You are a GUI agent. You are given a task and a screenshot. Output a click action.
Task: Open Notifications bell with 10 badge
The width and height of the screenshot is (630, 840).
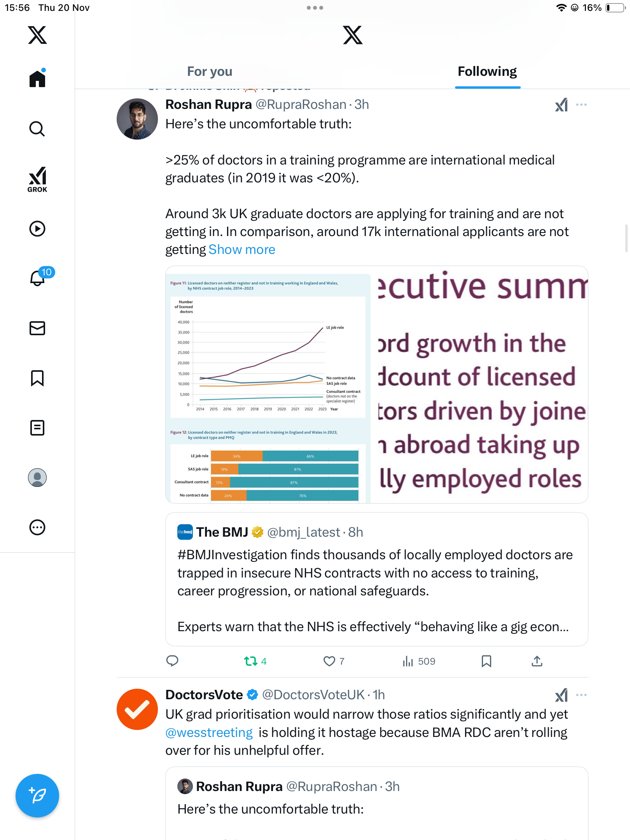[x=38, y=278]
